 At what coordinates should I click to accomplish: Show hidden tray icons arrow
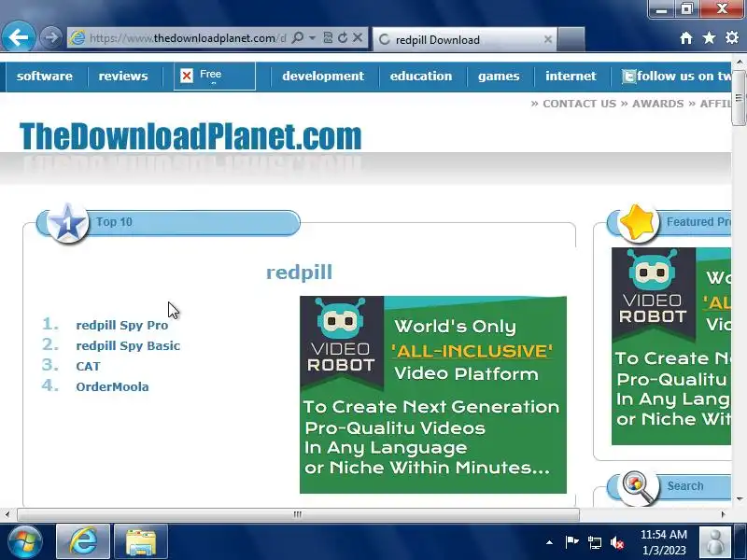(549, 542)
